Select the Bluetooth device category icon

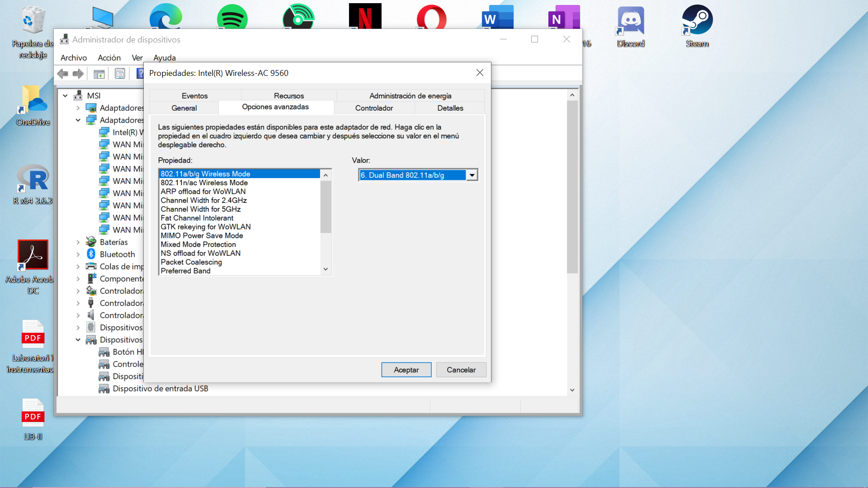pos(91,254)
